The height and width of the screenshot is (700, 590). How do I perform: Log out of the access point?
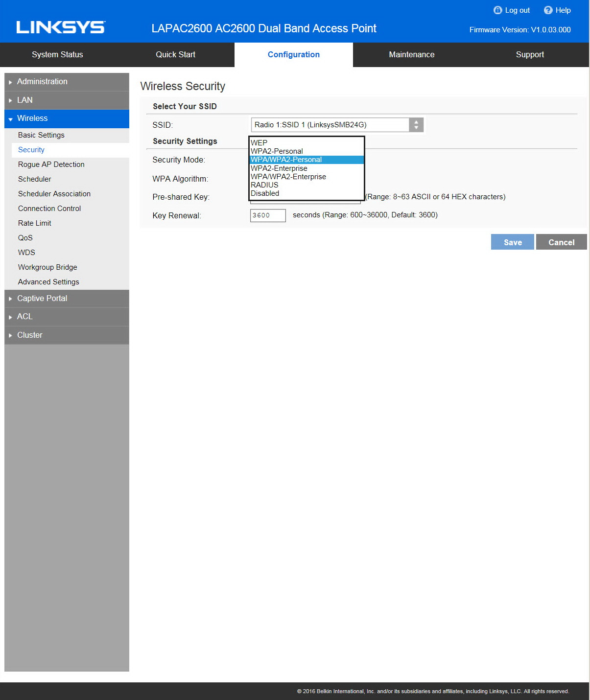click(517, 10)
